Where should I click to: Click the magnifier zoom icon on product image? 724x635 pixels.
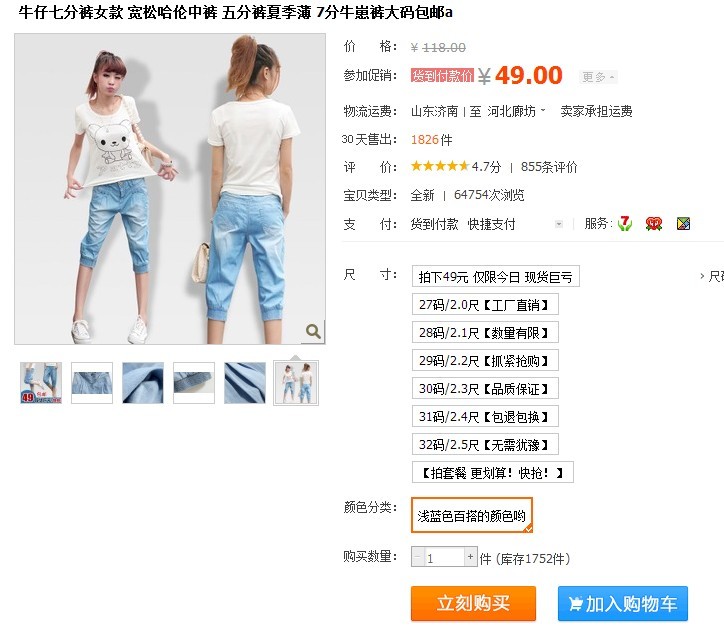(x=314, y=332)
